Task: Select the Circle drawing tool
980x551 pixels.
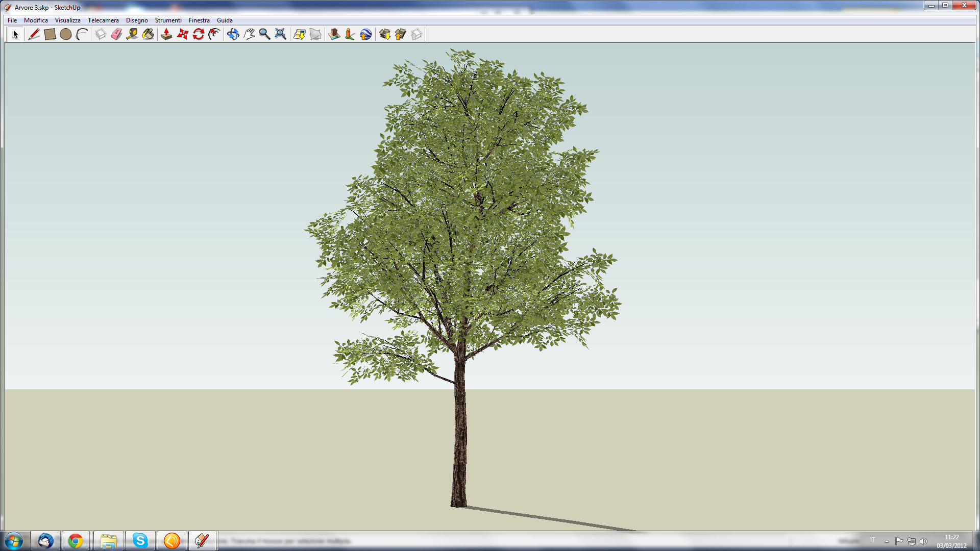Action: (x=65, y=34)
